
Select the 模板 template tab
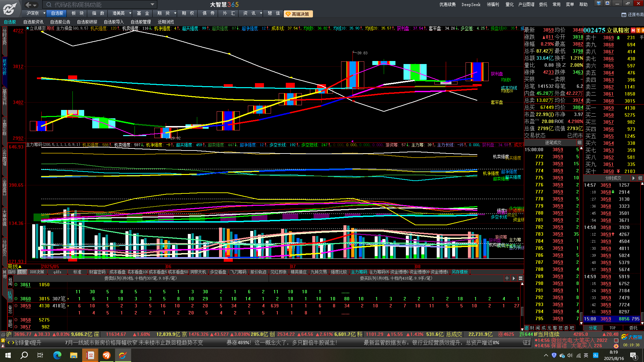point(22,272)
